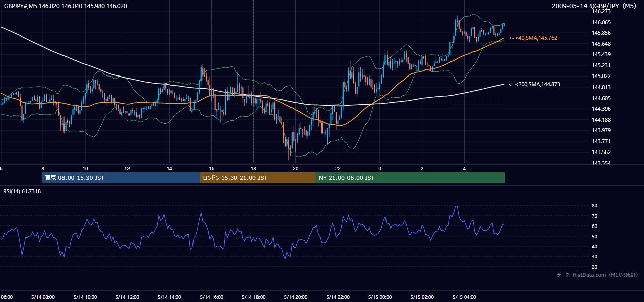This screenshot has height=302, width=644.
Task: Click the bottom time label 5/14 12:00
Action: (127, 297)
